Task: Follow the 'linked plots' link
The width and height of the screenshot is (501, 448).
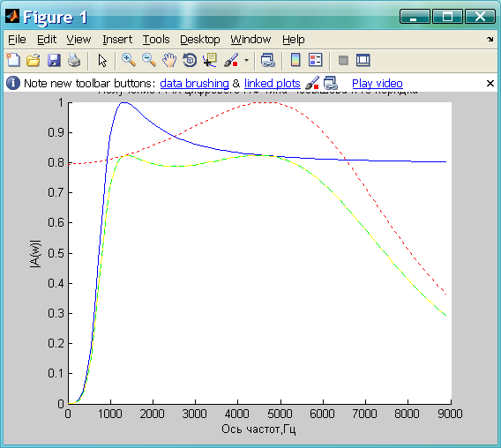Action: (273, 84)
